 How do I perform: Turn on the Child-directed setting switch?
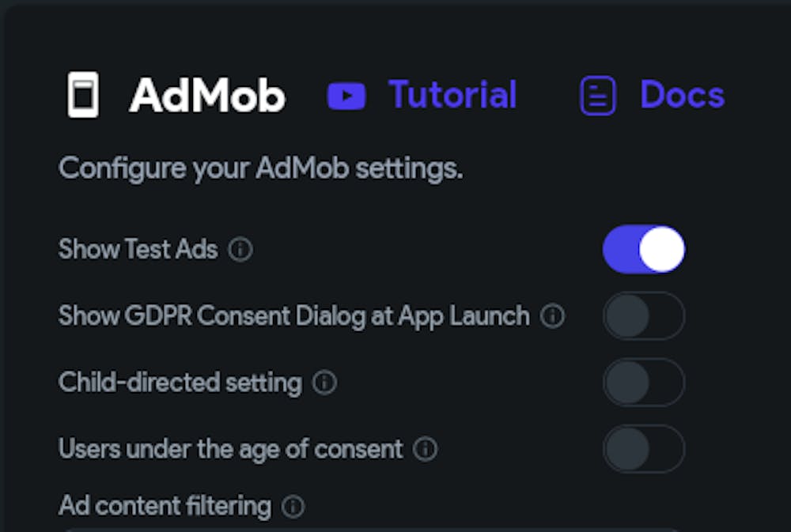point(644,383)
